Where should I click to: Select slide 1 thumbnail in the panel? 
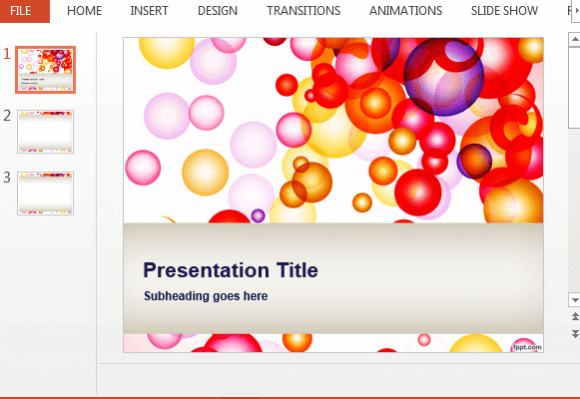coord(45,70)
